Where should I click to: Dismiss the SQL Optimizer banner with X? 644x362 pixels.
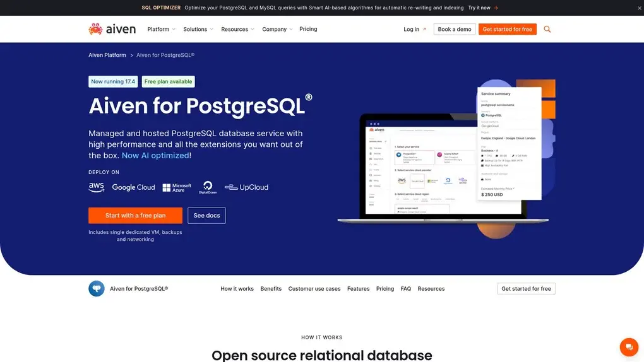[x=639, y=8]
